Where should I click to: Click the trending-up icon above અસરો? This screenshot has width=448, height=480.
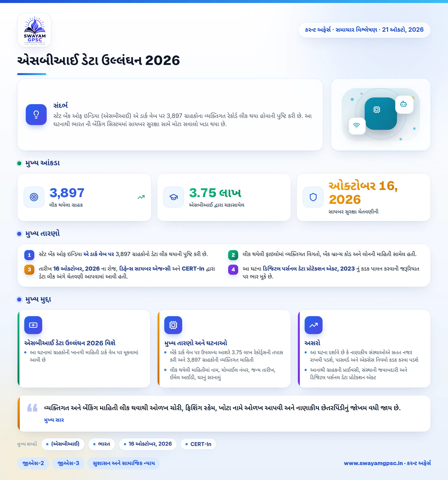coord(313,325)
